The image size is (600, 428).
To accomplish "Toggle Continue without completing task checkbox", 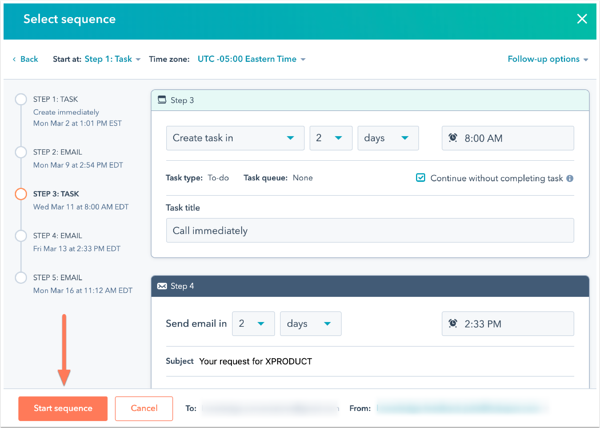I will (x=420, y=178).
